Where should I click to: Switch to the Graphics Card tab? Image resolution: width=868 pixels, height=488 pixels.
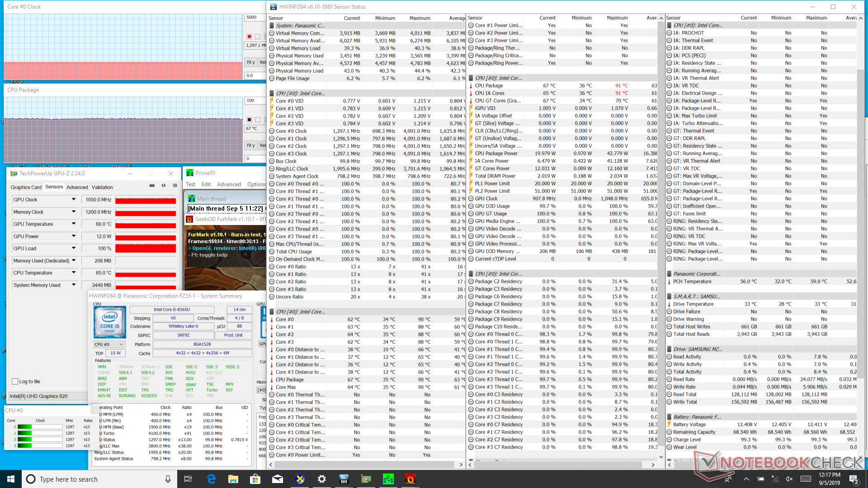pyautogui.click(x=26, y=187)
